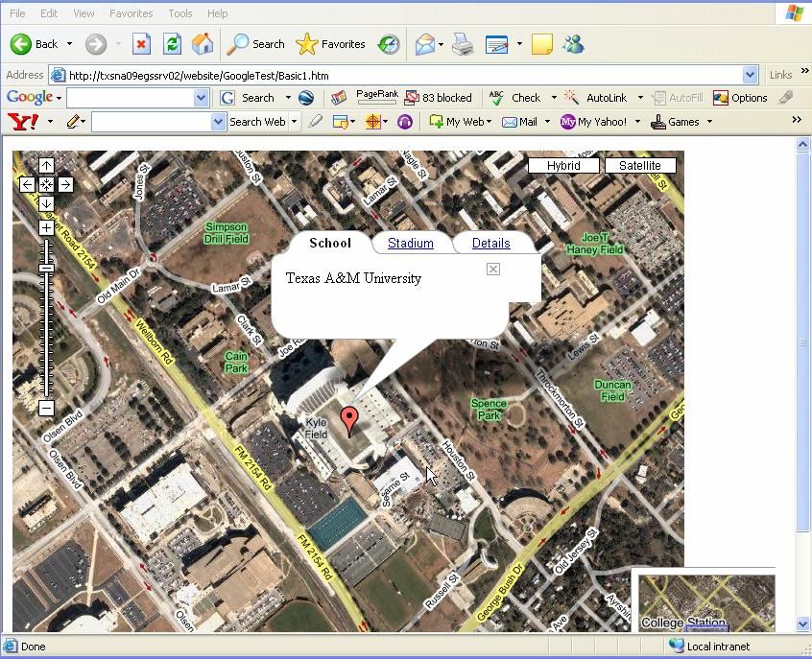
Task: Click the Google toolbar news icon
Action: pos(338,98)
